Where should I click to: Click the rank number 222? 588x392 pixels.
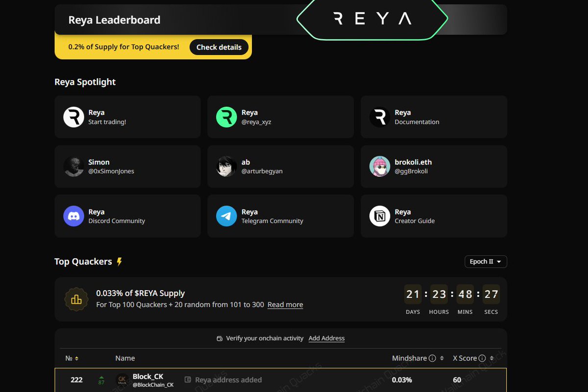tap(76, 380)
